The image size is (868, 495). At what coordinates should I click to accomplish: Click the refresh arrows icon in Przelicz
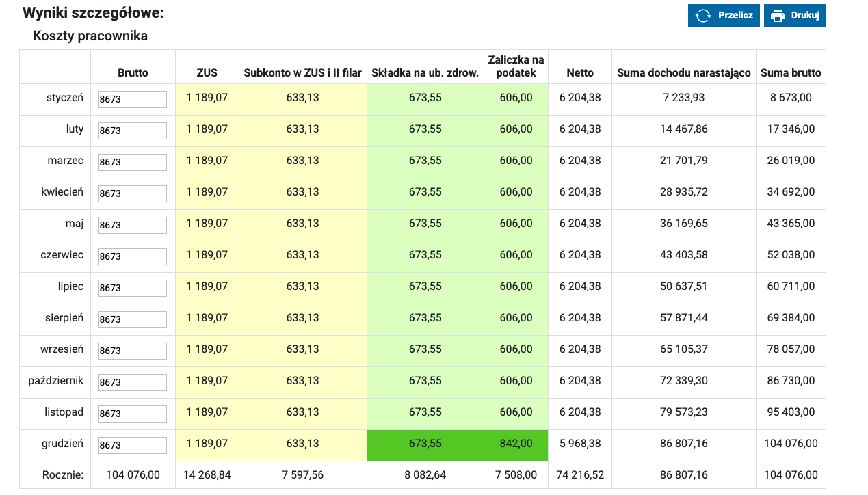pyautogui.click(x=702, y=16)
